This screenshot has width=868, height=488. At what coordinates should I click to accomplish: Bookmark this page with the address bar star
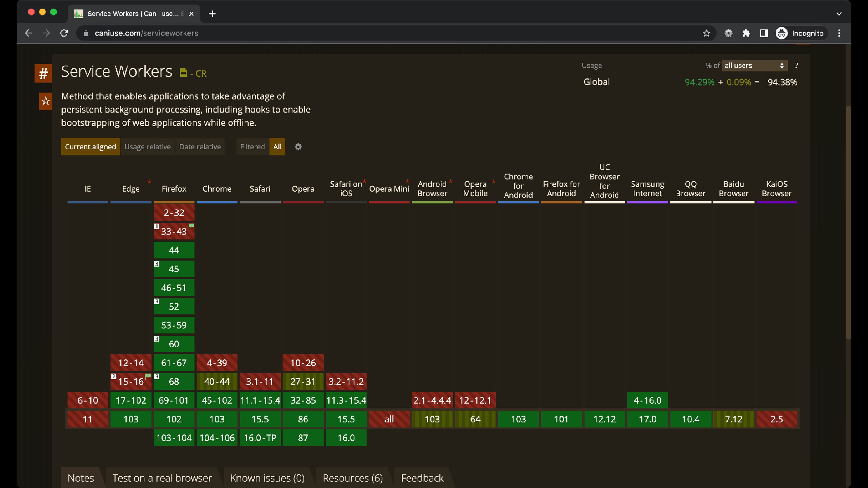coord(706,33)
